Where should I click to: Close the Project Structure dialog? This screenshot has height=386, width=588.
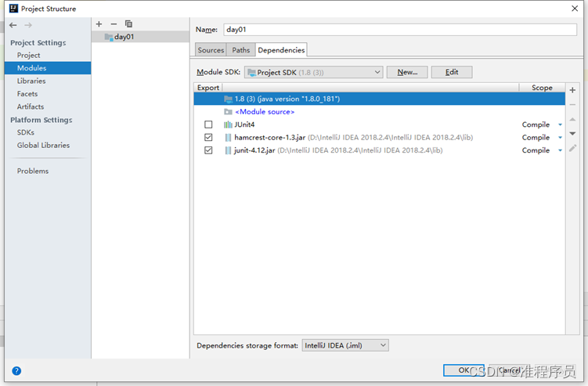(x=575, y=9)
